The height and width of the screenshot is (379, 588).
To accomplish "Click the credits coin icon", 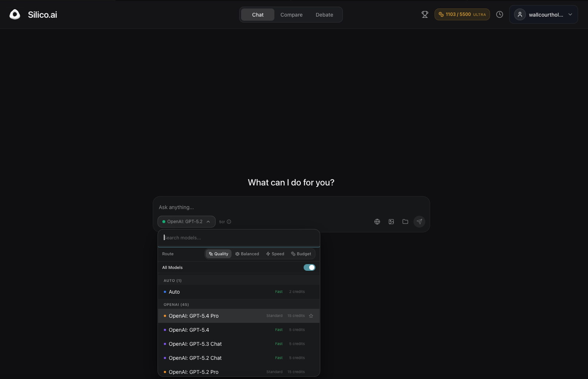I will (x=441, y=14).
